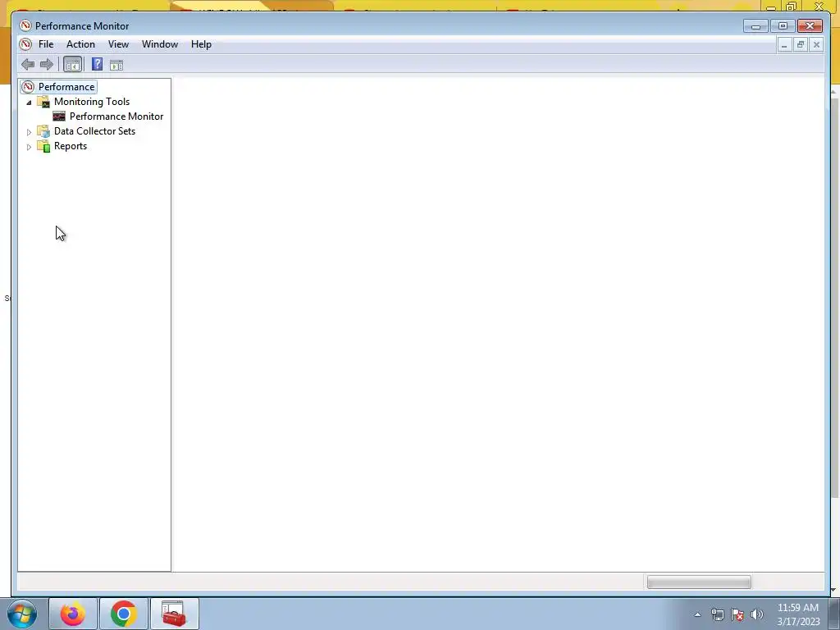Launch Firefox from the taskbar
This screenshot has width=840, height=630.
click(x=73, y=614)
